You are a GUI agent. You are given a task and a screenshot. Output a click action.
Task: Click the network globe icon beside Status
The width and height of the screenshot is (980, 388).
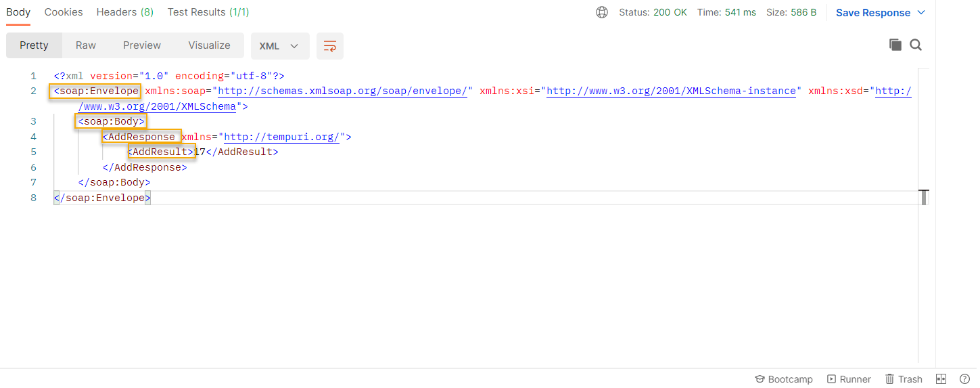(602, 12)
